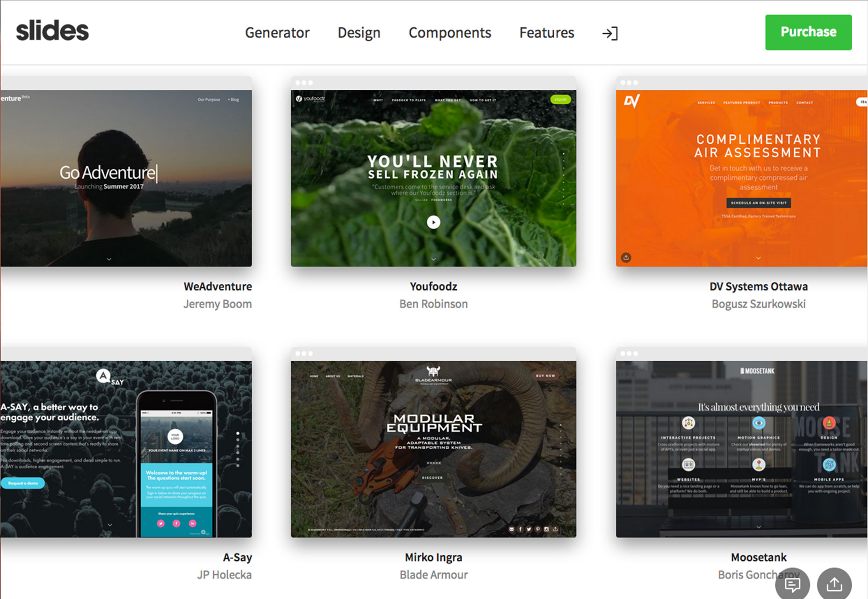This screenshot has height=599, width=868.
Task: Click the share upload floating button
Action: point(834,584)
